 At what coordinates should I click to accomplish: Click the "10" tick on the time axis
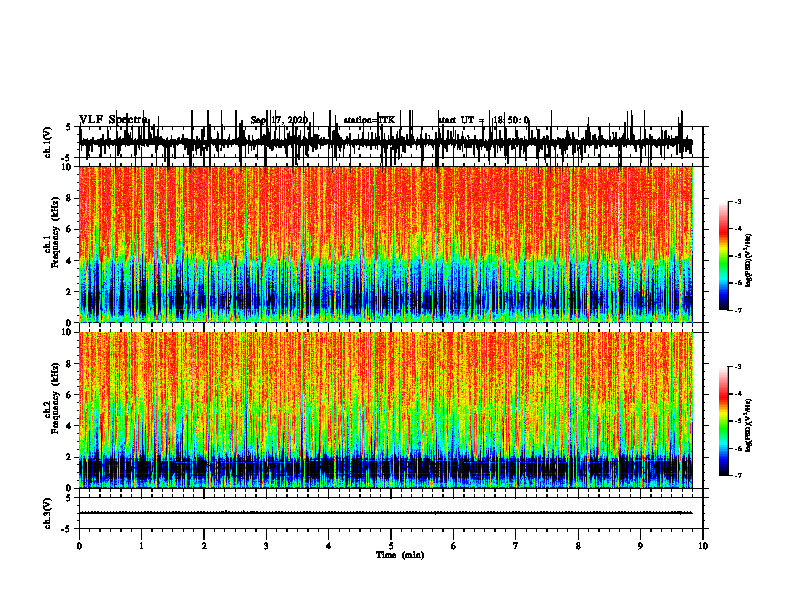[703, 546]
